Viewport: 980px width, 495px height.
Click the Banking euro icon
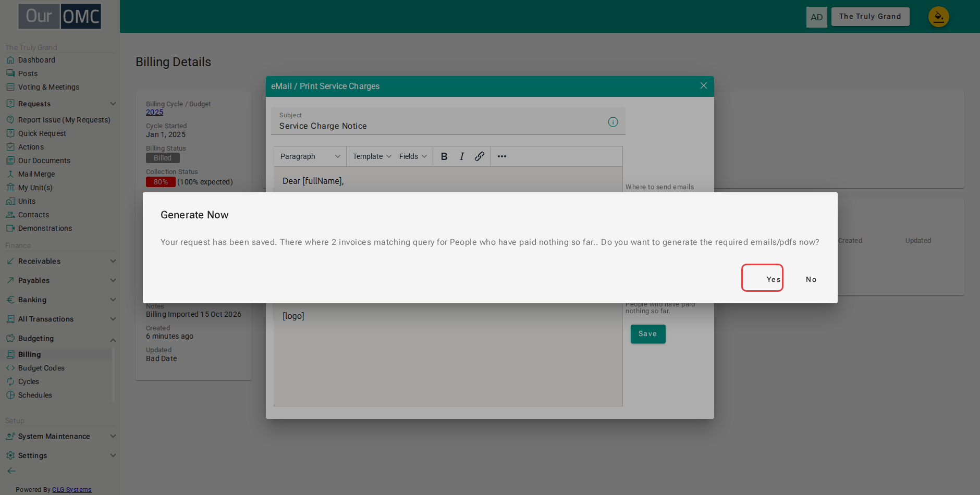(x=10, y=300)
